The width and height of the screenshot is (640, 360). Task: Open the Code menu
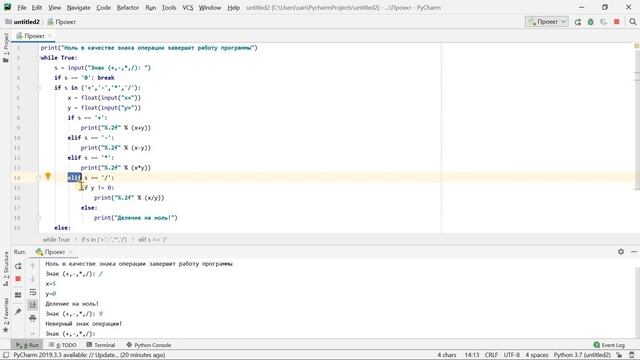click(103, 7)
